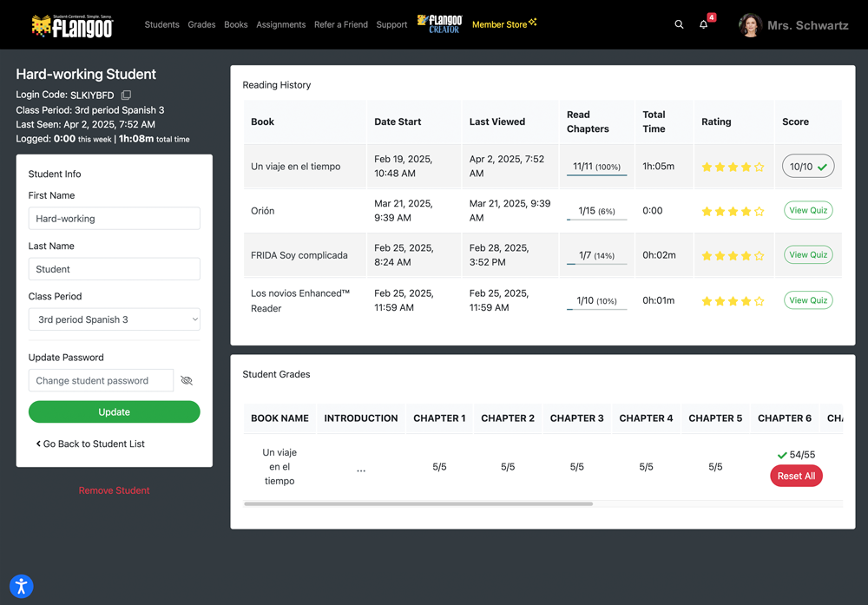Click the Student Grades horizontal scrollbar

tap(418, 503)
